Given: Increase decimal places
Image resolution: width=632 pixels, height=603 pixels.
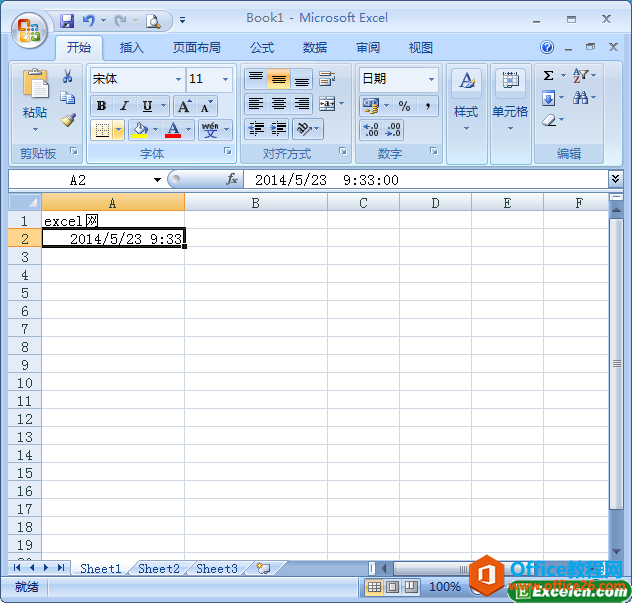Looking at the screenshot, I should click(370, 130).
